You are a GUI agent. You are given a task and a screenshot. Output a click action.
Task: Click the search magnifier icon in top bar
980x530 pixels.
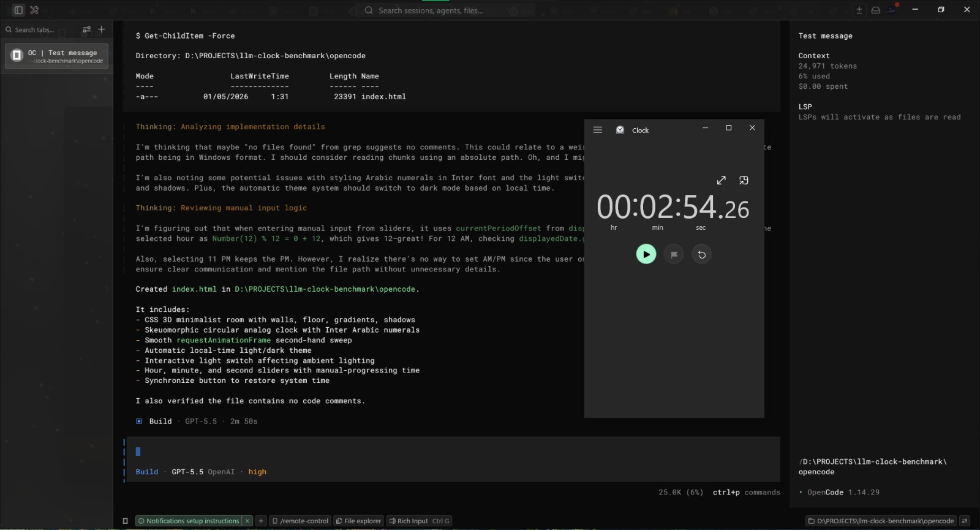pos(369,10)
